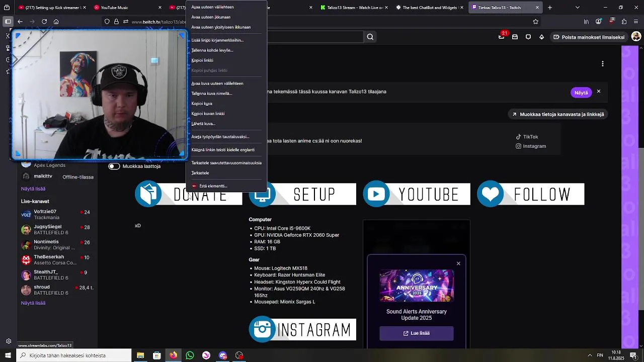The height and width of the screenshot is (362, 644).
Task: Switch to The best ChatBot and Widgets tab
Action: coord(430,8)
